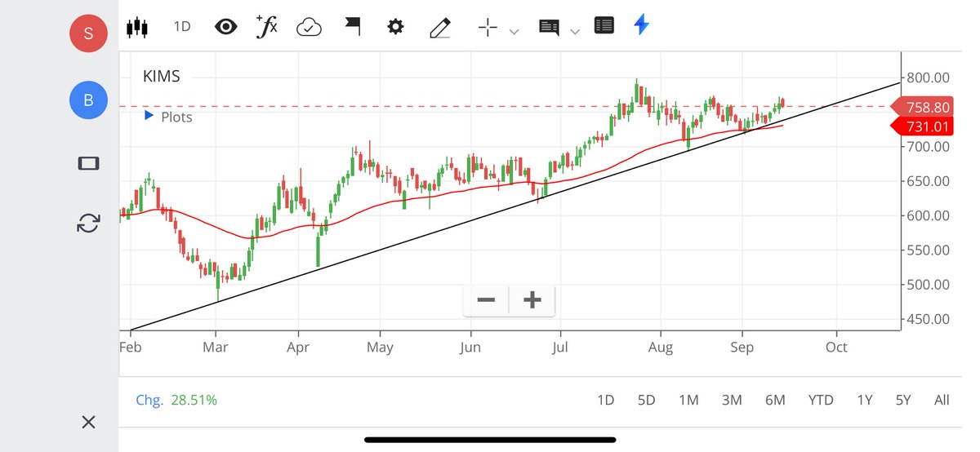Click the Feb label on the time axis
Viewport: 980px width, 452px height.
point(130,347)
